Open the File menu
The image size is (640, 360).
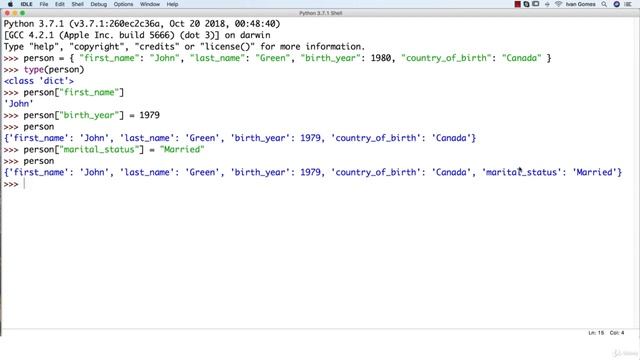coord(44,4)
